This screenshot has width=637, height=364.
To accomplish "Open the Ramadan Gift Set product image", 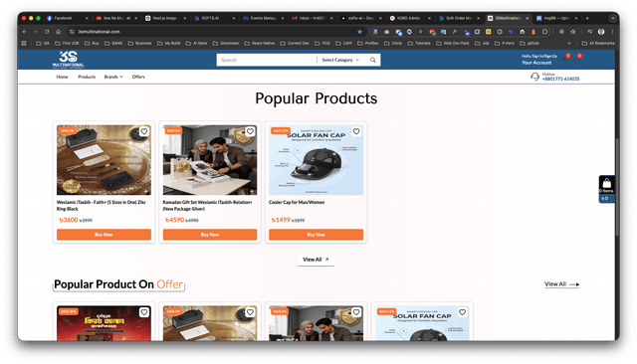I will click(x=210, y=160).
